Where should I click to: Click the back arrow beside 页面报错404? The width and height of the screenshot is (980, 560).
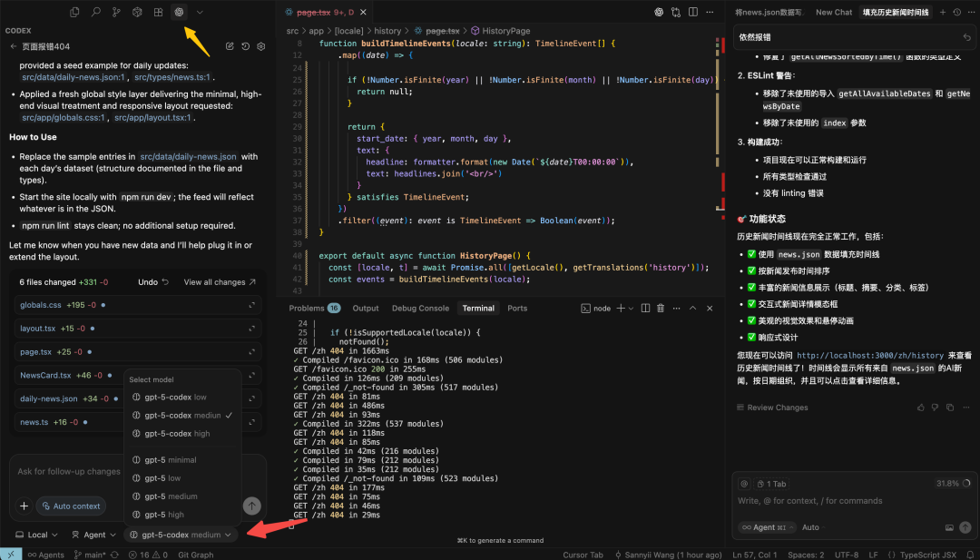[x=14, y=46]
